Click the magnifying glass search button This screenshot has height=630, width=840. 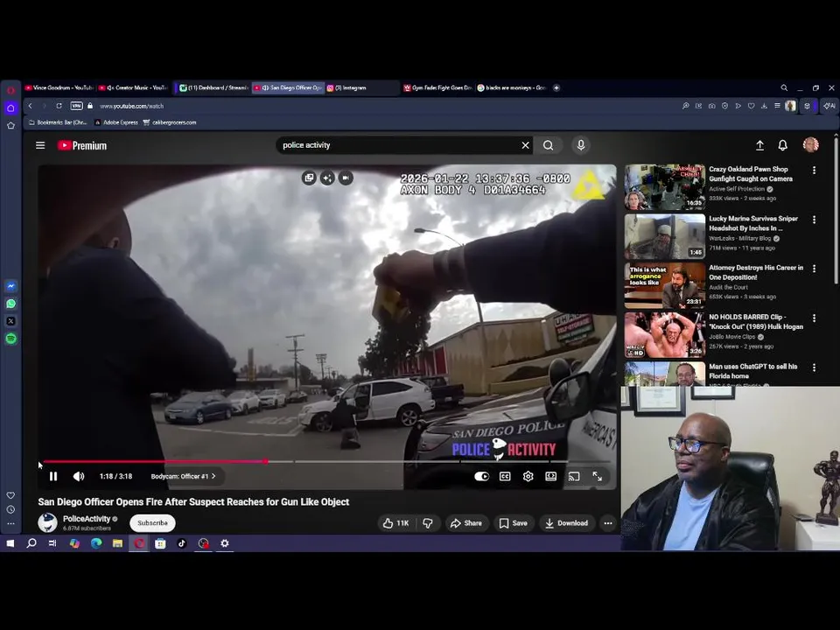(548, 145)
